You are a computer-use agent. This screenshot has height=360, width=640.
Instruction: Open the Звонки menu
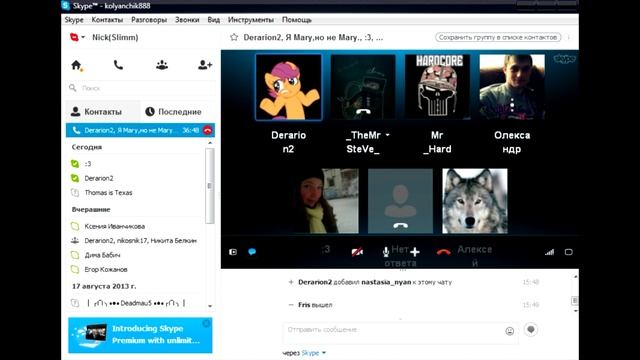(x=187, y=20)
